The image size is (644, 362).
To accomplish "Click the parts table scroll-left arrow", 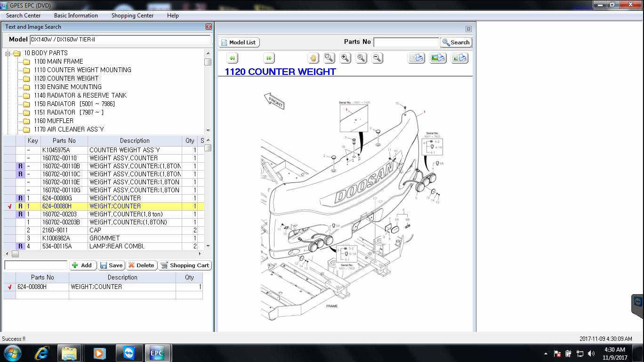I will [7, 254].
